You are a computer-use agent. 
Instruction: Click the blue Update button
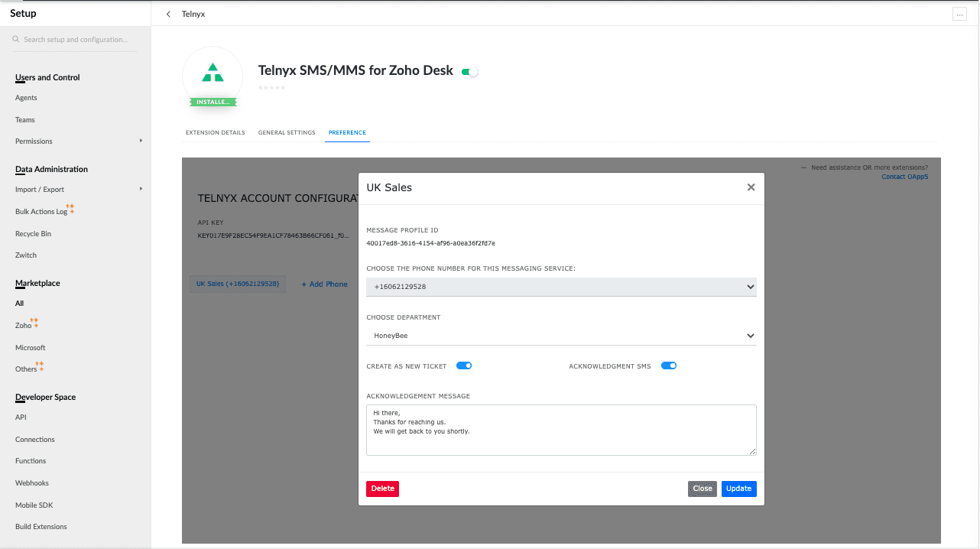[739, 489]
